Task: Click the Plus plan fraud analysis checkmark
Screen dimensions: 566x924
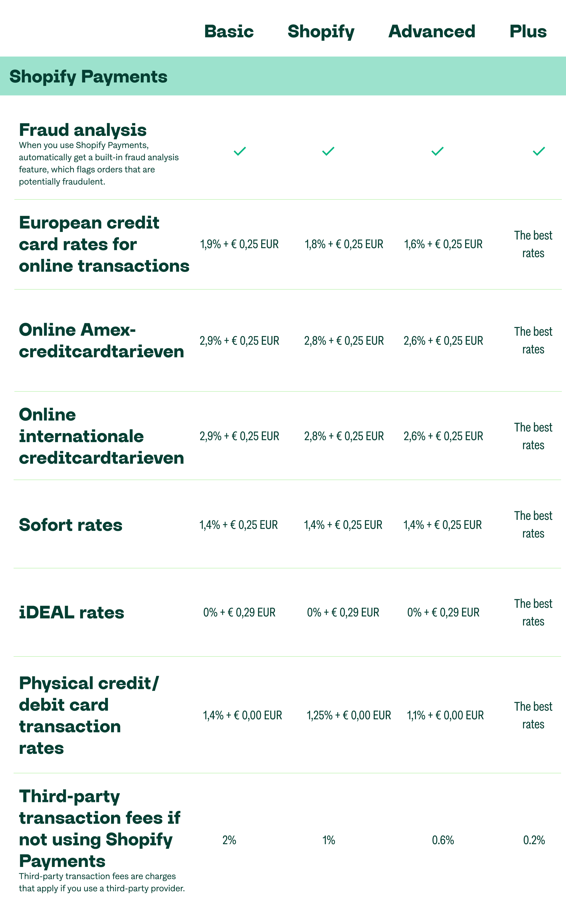Action: (539, 151)
